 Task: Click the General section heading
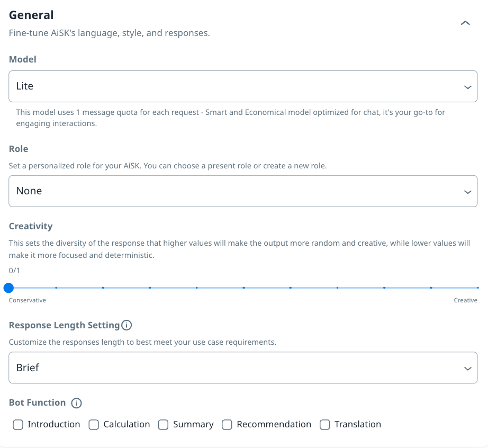31,15
